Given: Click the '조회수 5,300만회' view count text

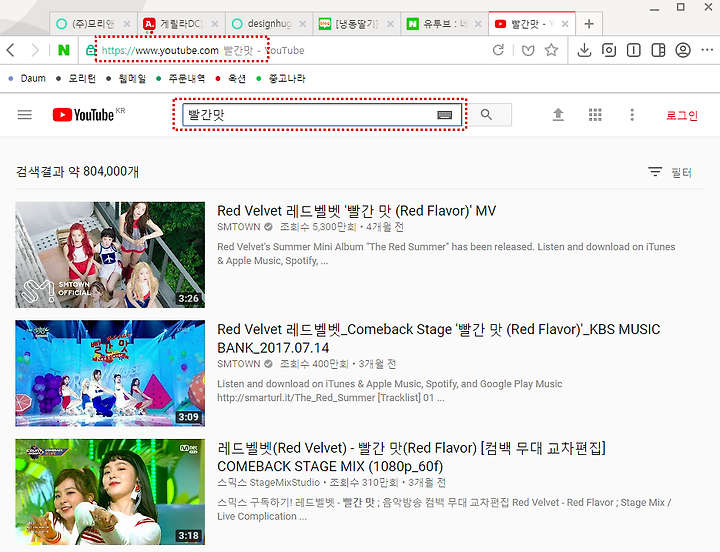Looking at the screenshot, I should 318,227.
